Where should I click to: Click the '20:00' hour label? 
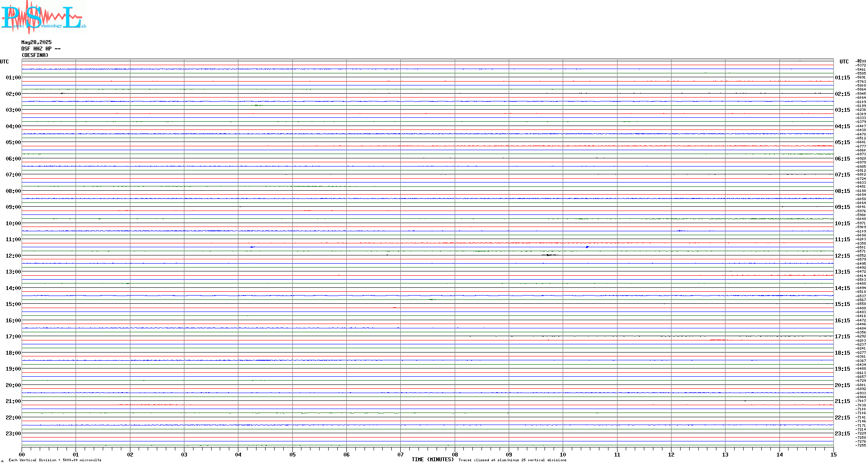13,385
